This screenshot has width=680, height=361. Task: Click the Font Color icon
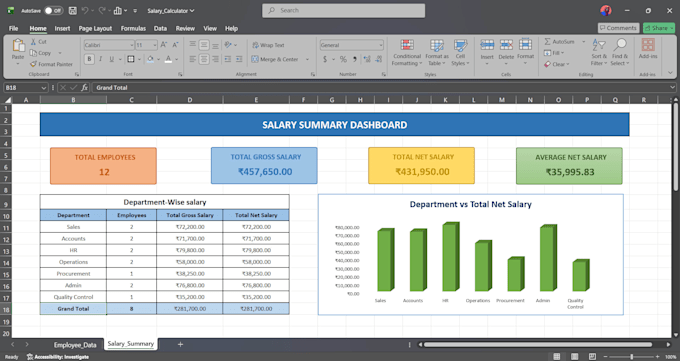click(x=168, y=59)
